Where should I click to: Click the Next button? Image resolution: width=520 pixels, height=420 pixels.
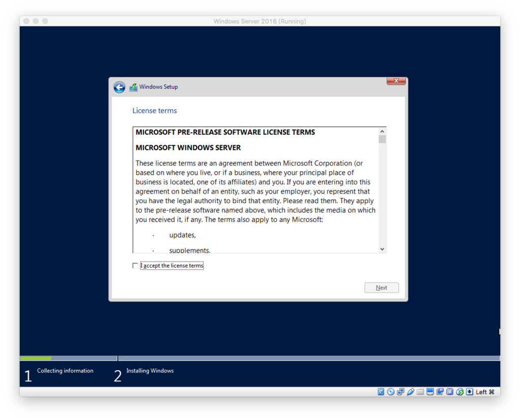pyautogui.click(x=381, y=287)
